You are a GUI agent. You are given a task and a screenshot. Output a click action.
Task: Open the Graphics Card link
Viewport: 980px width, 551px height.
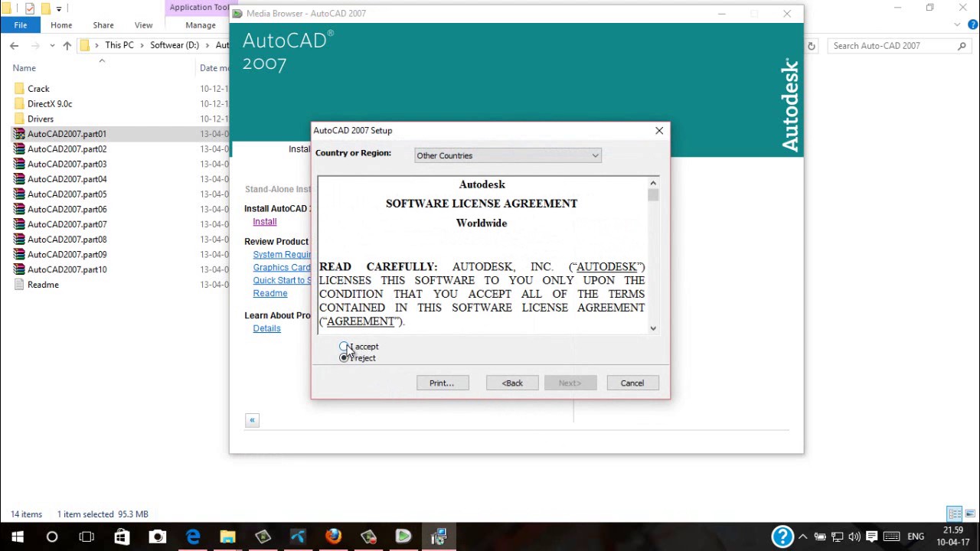(282, 268)
